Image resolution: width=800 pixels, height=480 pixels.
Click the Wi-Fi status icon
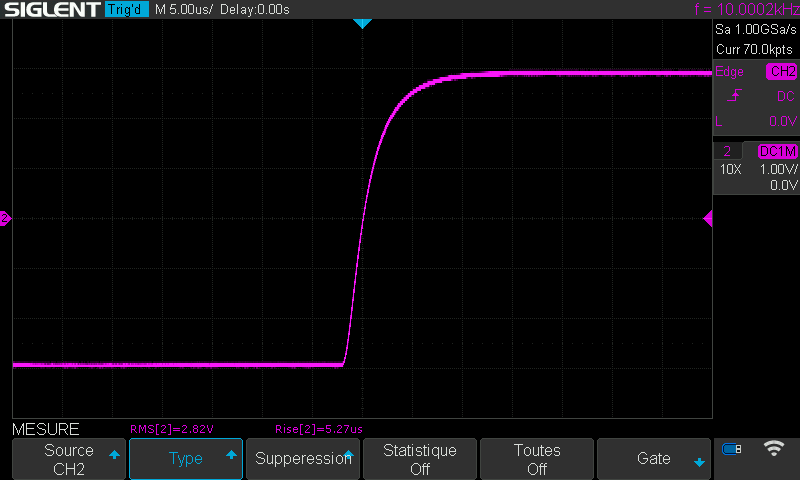pos(773,448)
